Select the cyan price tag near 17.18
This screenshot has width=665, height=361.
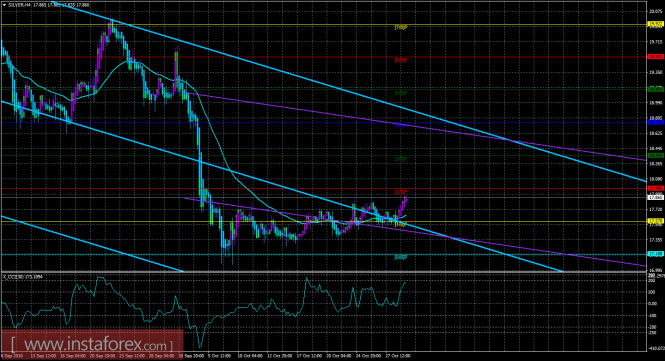point(656,254)
